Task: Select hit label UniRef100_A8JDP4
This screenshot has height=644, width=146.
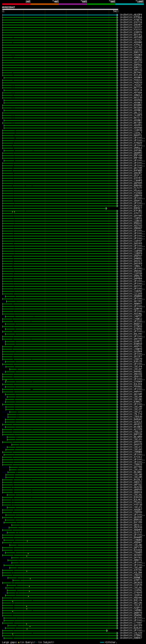Action: [x=131, y=15]
